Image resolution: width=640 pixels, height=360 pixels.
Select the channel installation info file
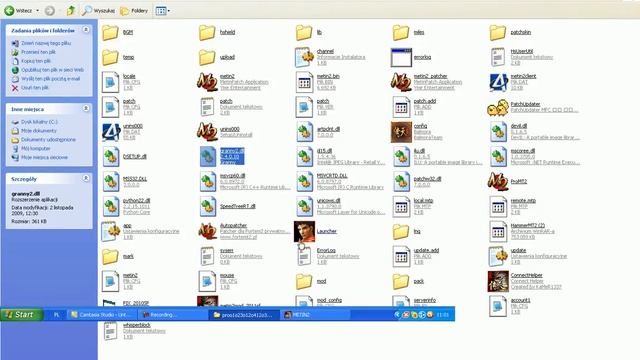(x=304, y=57)
